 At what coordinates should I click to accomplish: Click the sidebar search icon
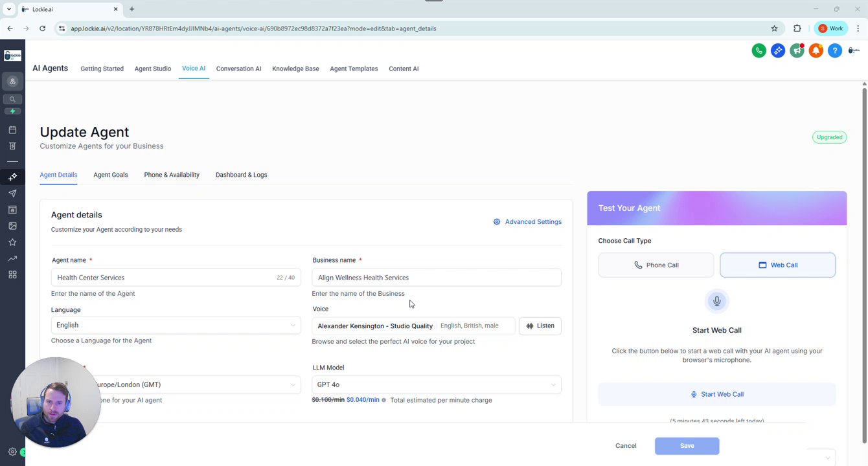(x=12, y=99)
